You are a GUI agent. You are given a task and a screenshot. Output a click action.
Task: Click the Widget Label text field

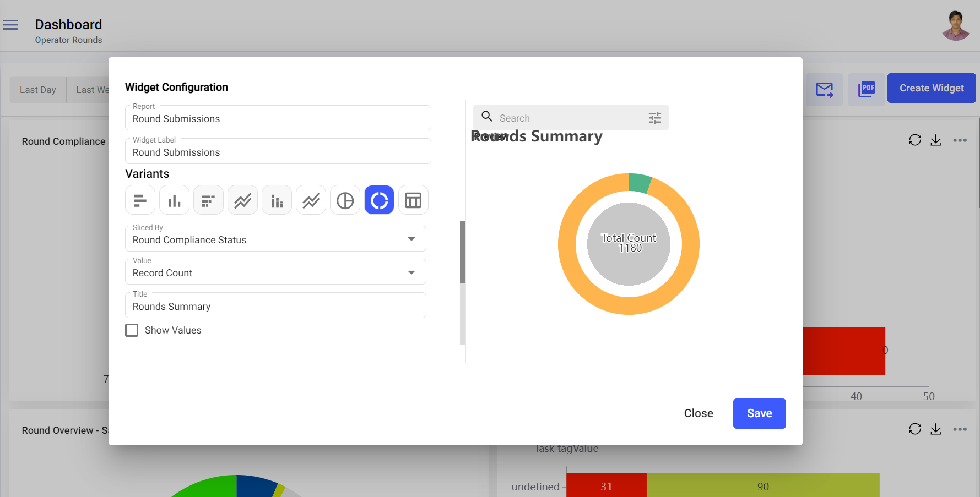(x=278, y=152)
